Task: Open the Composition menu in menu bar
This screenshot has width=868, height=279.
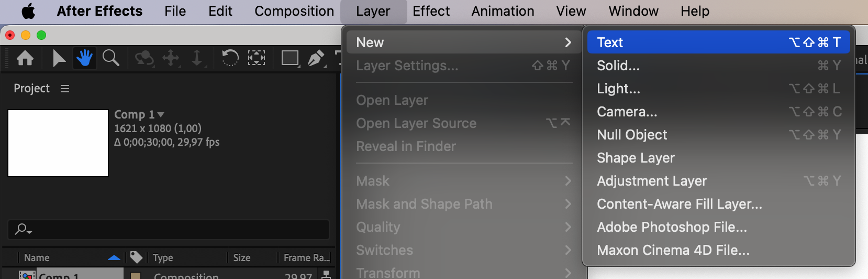Action: 294,11
